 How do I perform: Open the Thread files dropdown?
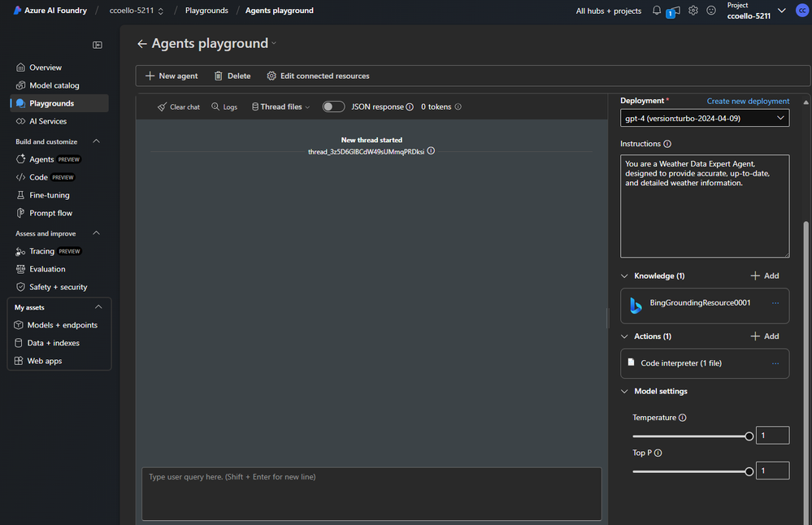[x=280, y=106]
